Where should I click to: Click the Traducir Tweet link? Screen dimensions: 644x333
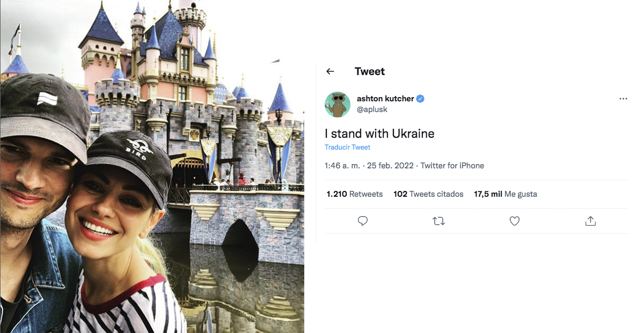(347, 147)
